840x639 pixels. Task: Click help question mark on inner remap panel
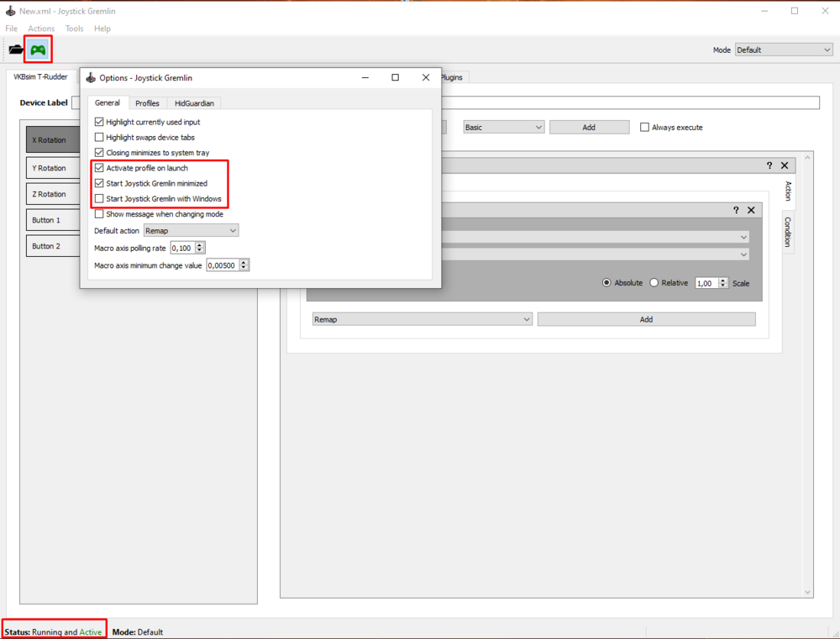(736, 210)
